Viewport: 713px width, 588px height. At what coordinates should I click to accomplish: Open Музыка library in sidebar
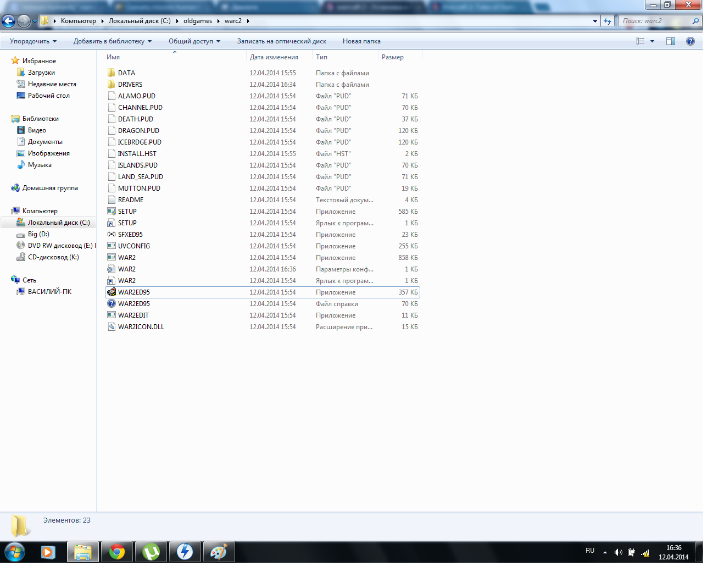click(x=40, y=165)
